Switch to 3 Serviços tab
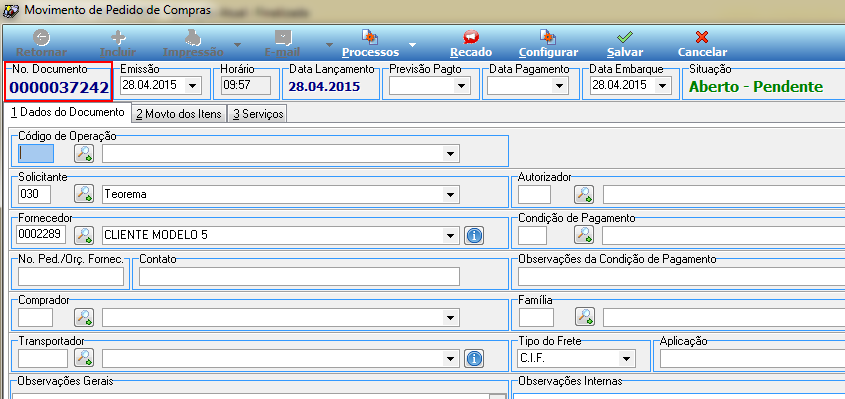 pos(258,114)
